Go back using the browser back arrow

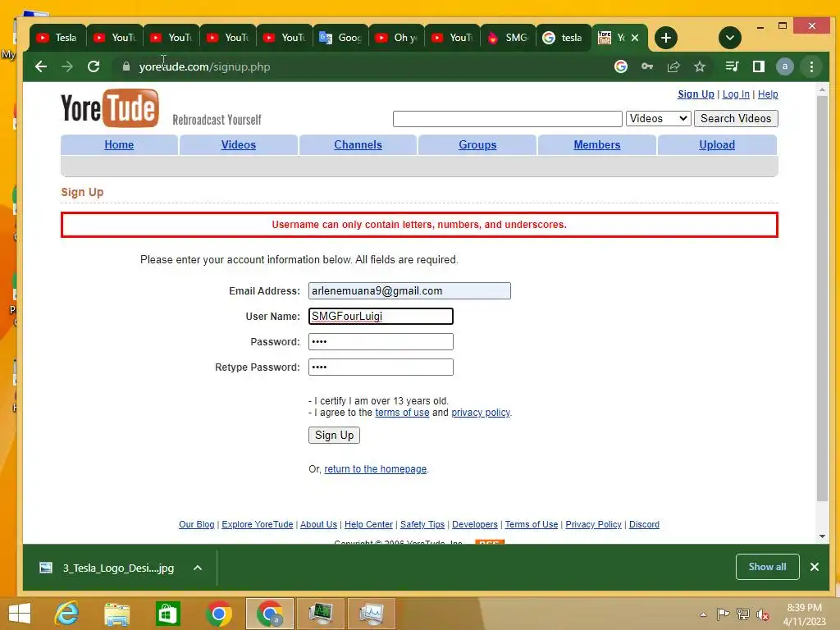click(x=41, y=66)
